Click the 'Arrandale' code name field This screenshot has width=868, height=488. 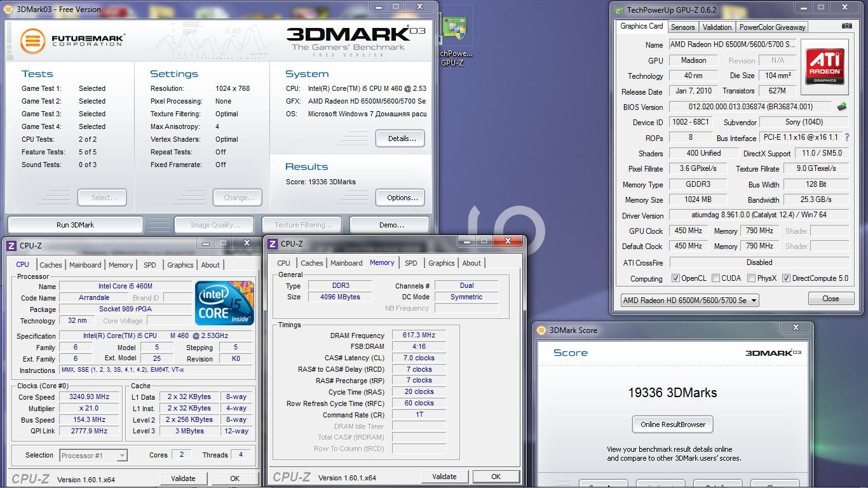pos(94,297)
